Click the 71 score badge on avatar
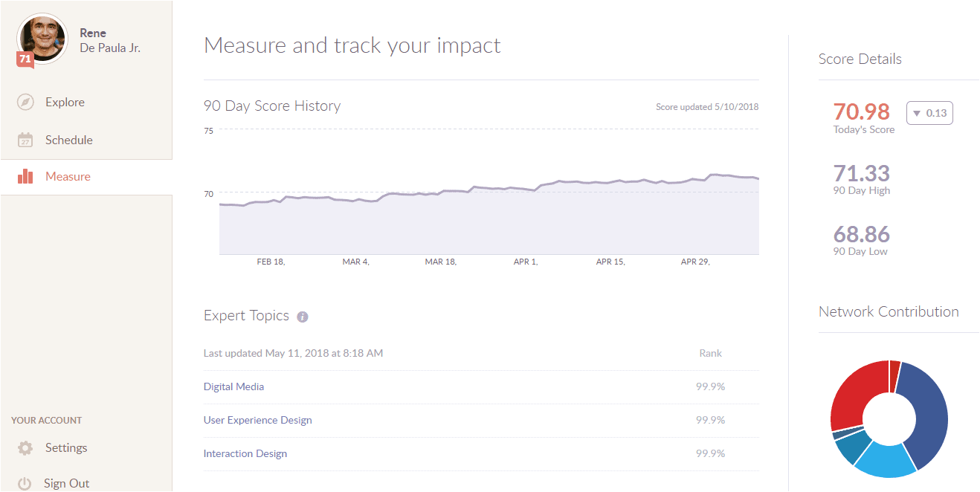The image size is (980, 492). (x=25, y=59)
